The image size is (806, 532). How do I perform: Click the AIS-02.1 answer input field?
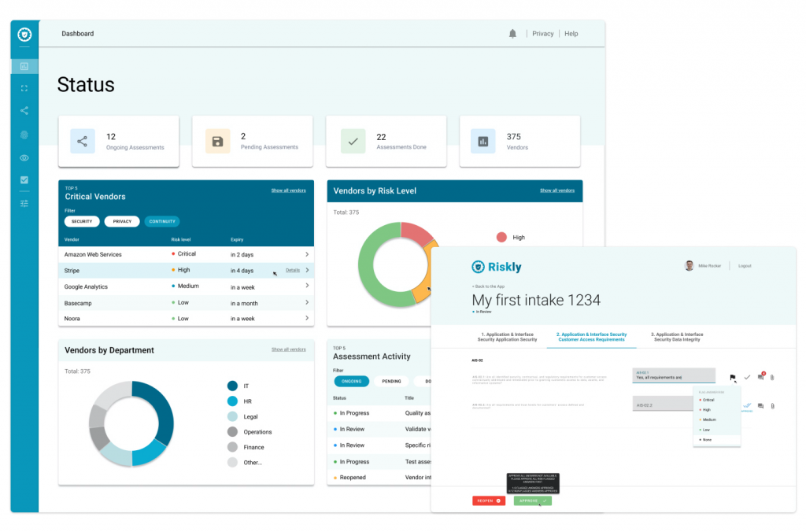pyautogui.click(x=674, y=375)
